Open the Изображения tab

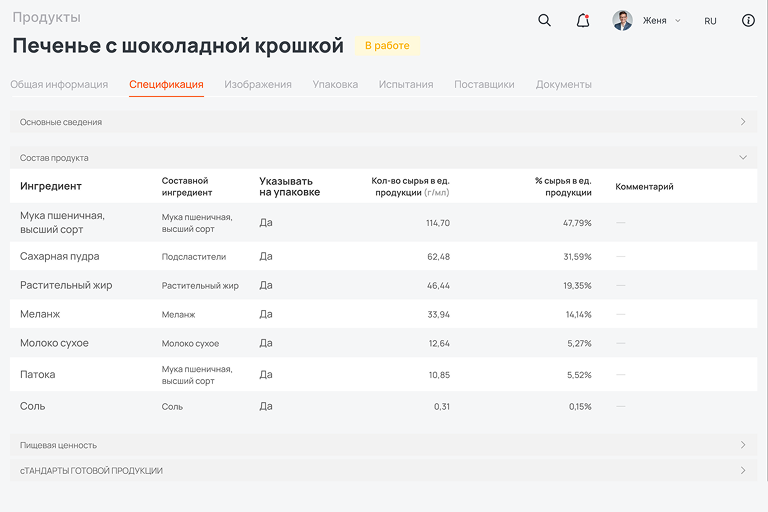pos(258,85)
